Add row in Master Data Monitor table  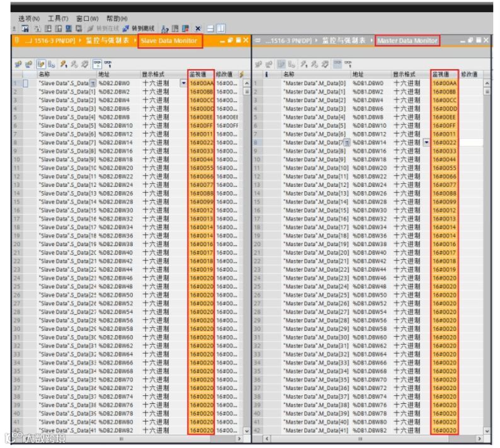click(269, 64)
